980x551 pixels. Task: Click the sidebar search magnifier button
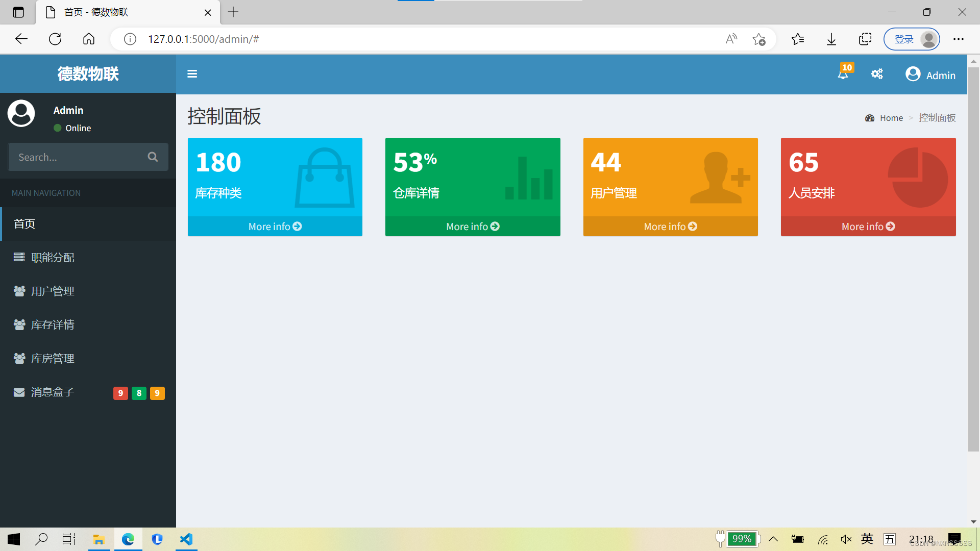pos(153,157)
